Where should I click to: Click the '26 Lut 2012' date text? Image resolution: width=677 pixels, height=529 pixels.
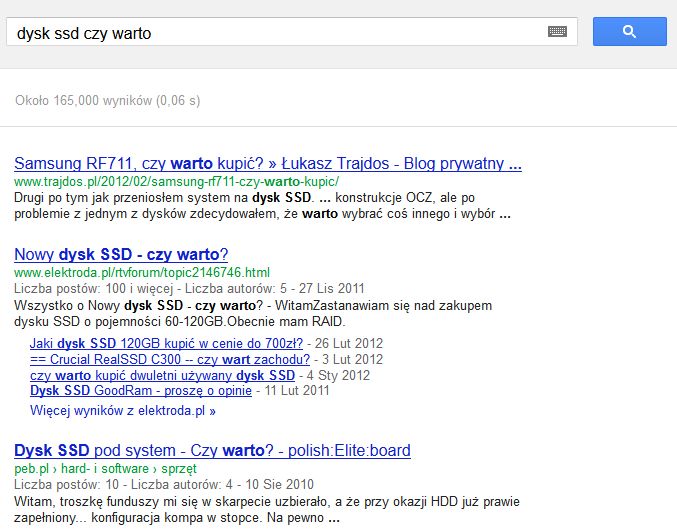(x=348, y=343)
